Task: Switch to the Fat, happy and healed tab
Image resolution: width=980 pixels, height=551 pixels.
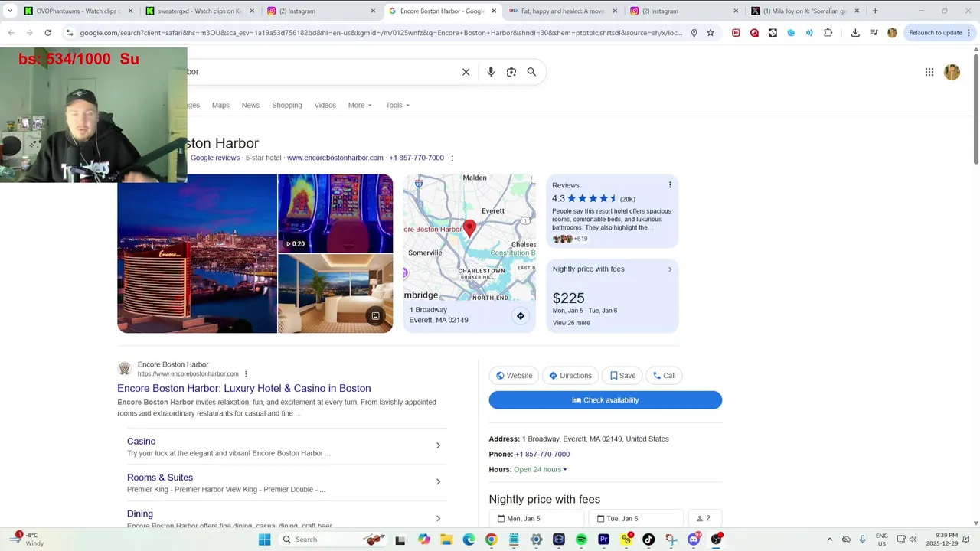Action: coord(563,11)
